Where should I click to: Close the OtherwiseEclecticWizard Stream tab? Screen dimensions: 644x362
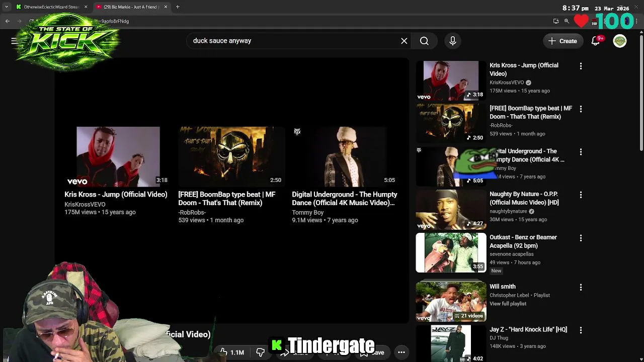click(x=86, y=7)
